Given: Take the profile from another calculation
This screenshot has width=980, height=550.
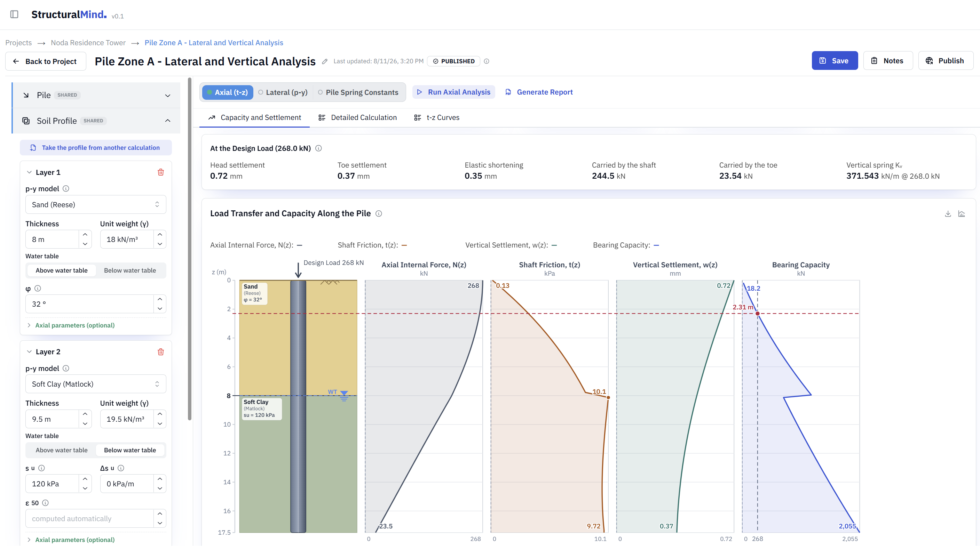Looking at the screenshot, I should point(96,147).
